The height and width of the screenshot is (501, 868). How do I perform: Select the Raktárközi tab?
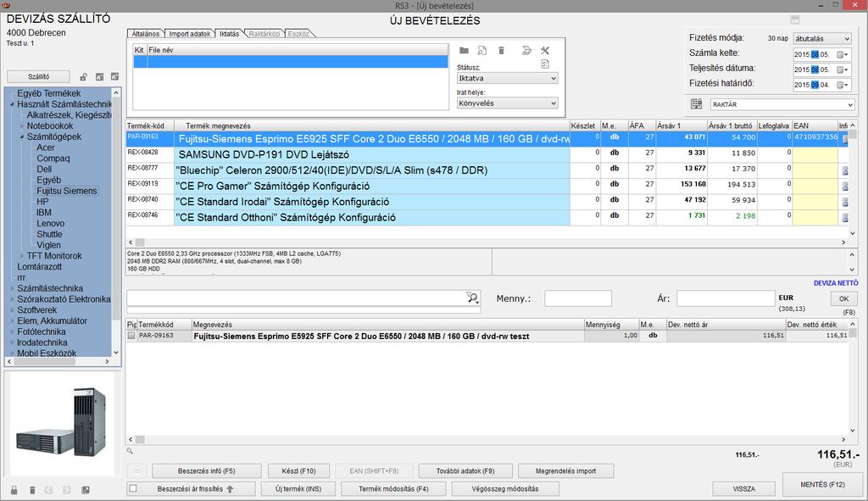tap(264, 34)
